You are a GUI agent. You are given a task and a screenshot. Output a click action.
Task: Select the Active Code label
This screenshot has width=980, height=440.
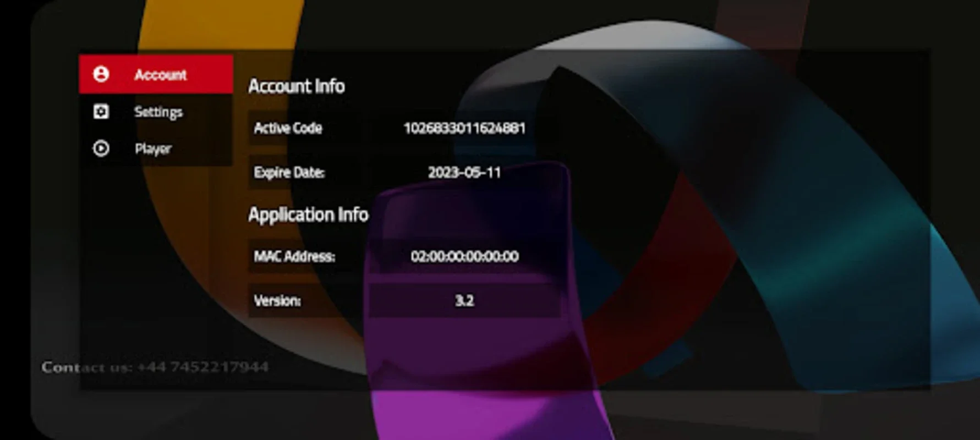pos(288,128)
